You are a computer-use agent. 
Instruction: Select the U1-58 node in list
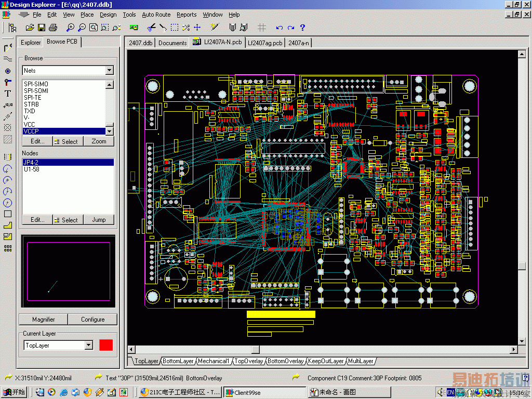(x=31, y=169)
